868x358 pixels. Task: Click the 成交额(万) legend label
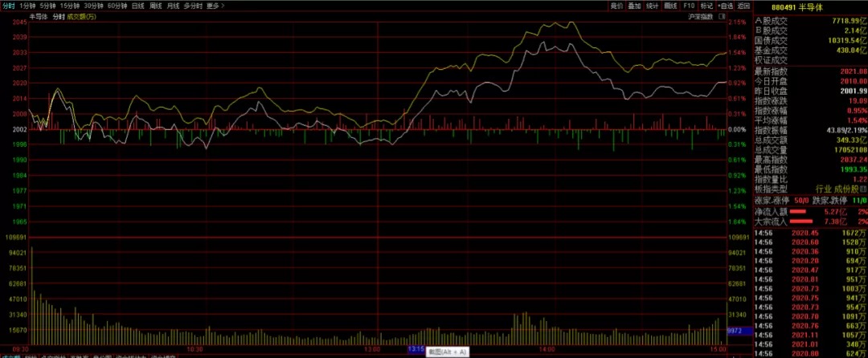(x=83, y=17)
